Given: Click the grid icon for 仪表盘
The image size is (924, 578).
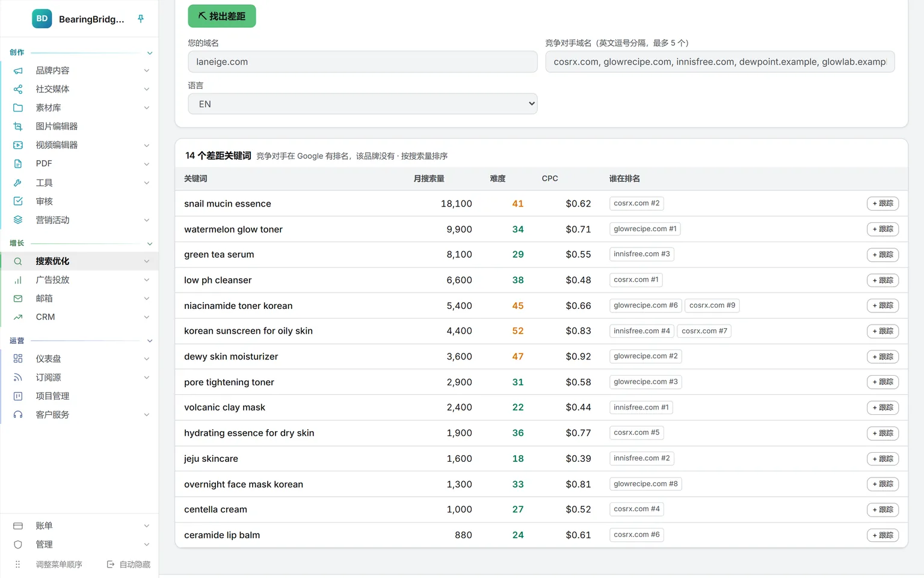Looking at the screenshot, I should (18, 359).
